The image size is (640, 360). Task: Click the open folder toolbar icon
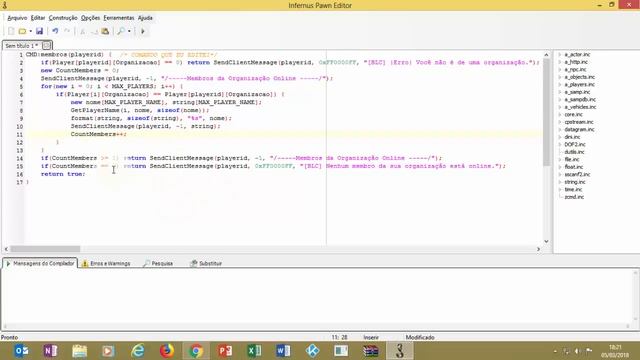(x=22, y=31)
